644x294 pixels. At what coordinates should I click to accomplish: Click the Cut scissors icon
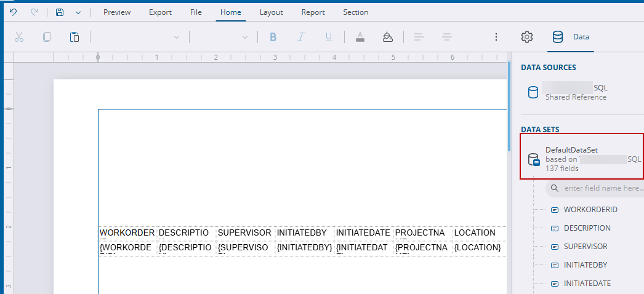(x=19, y=37)
